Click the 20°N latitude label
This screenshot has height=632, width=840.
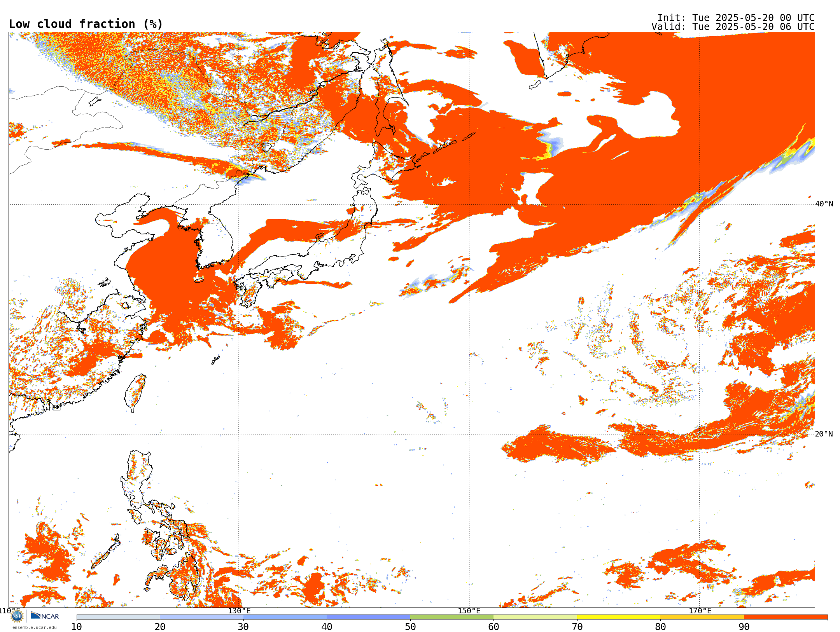coord(824,434)
